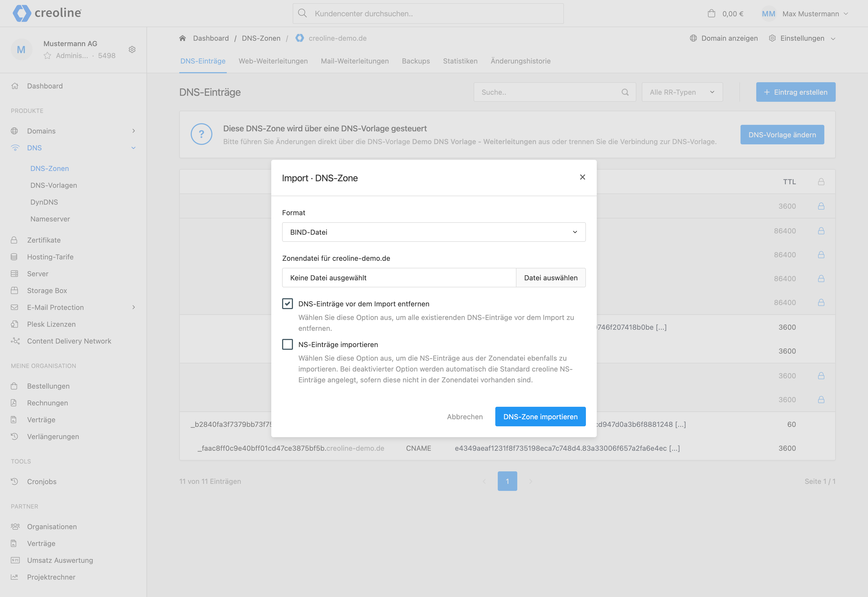868x597 pixels.
Task: Click the Plesk Lizenzen icon
Action: (14, 324)
